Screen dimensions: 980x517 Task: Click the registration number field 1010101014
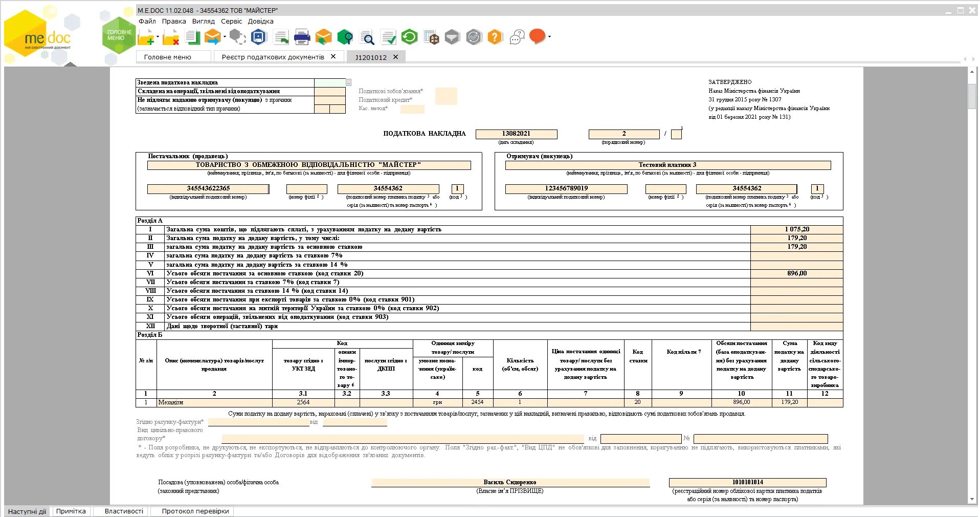(748, 482)
